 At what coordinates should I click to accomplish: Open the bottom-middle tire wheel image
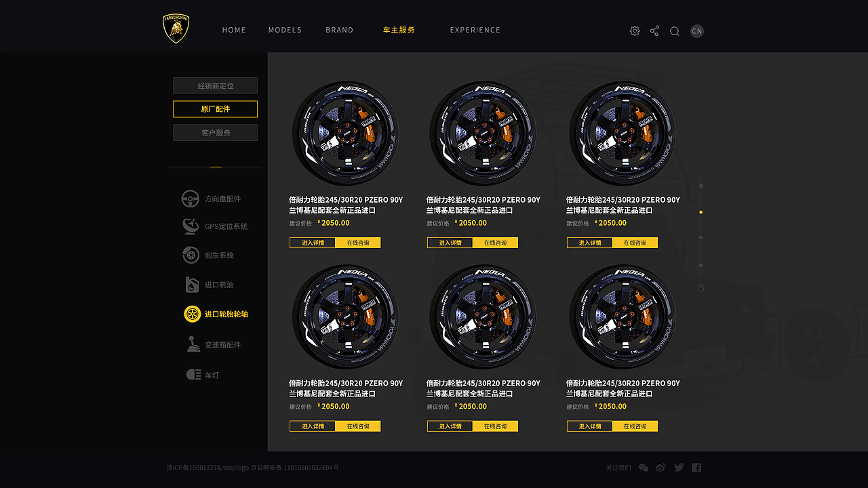(484, 317)
